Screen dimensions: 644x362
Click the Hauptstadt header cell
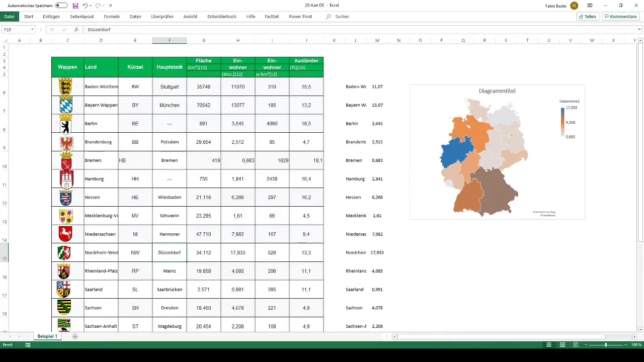(170, 67)
